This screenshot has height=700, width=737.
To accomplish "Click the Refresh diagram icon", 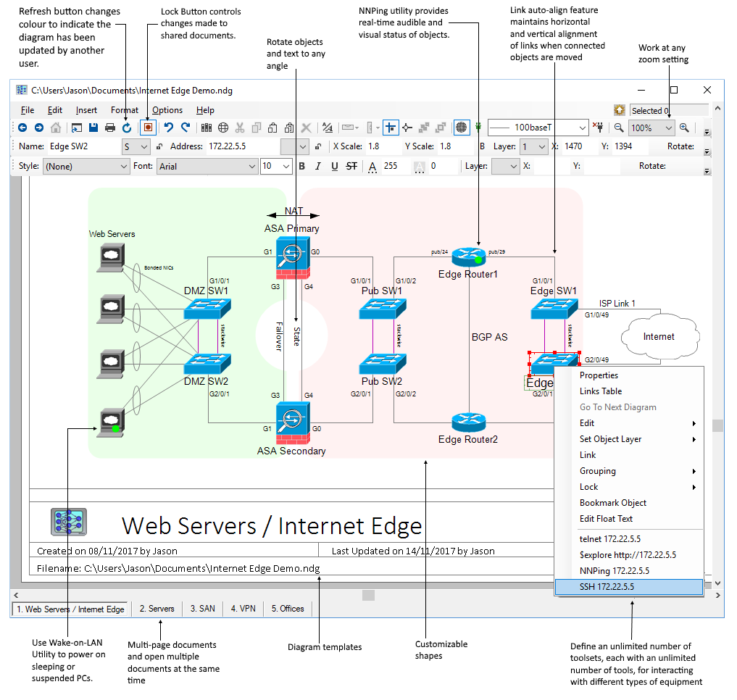I will (x=127, y=128).
